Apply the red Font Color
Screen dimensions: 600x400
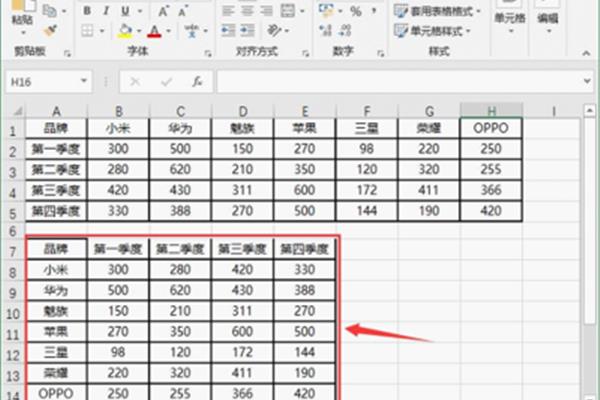pos(154,31)
